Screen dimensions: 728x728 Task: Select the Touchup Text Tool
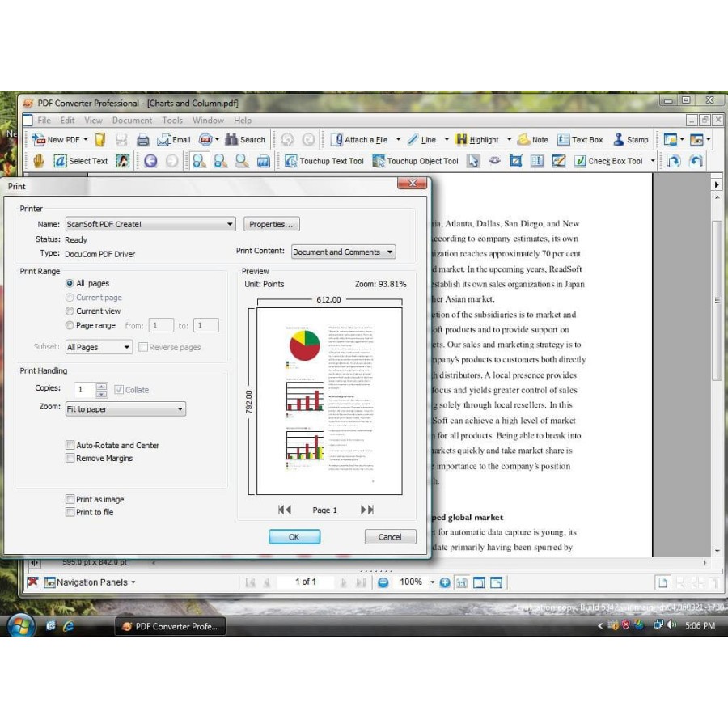324,161
